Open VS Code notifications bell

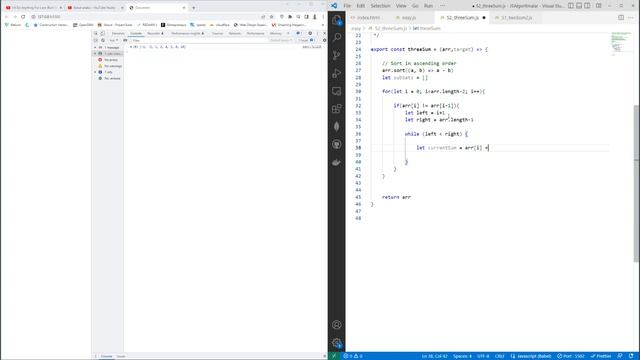pyautogui.click(x=631, y=356)
